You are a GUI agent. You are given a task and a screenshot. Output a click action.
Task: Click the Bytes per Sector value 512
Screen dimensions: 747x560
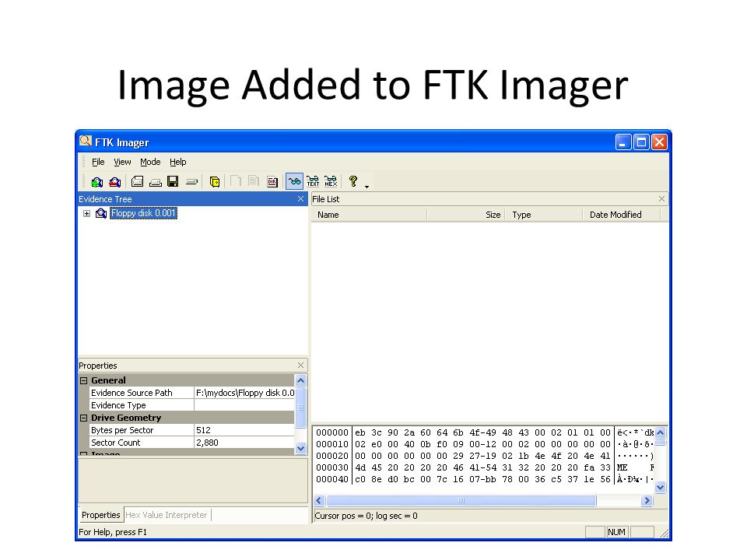245,430
